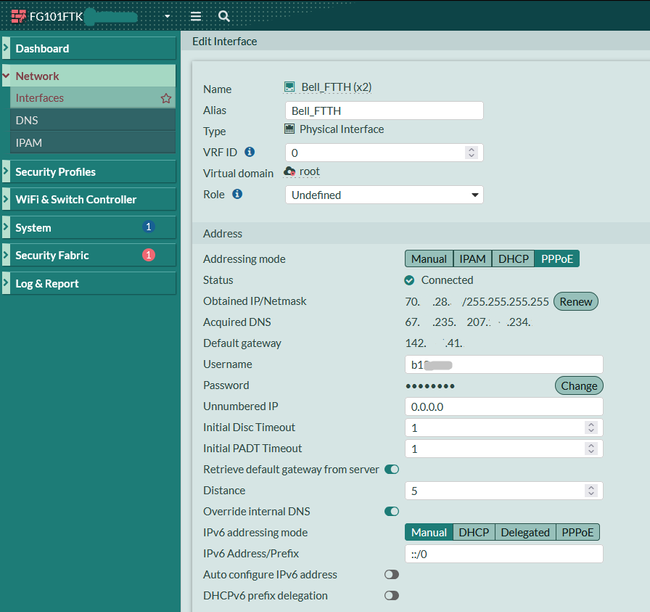650x612 pixels.
Task: Click the hamburger menu icon in header
Action: click(x=196, y=17)
